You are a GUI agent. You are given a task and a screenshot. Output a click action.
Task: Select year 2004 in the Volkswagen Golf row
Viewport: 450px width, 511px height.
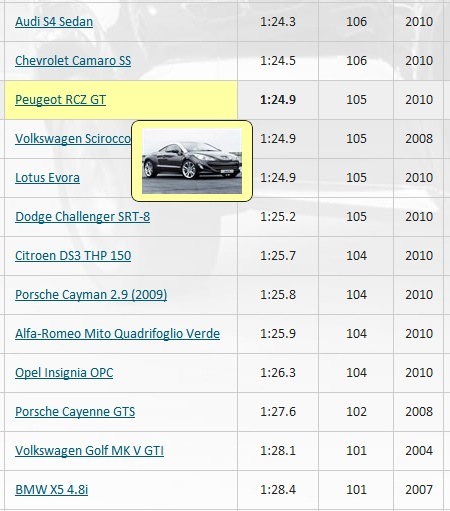tap(419, 451)
